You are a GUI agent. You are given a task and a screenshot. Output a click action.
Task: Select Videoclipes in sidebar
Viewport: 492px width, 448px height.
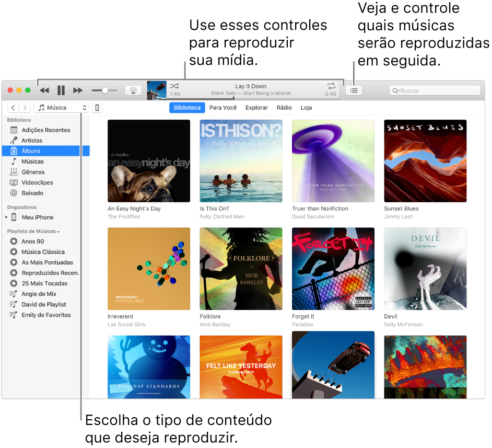[x=46, y=182]
